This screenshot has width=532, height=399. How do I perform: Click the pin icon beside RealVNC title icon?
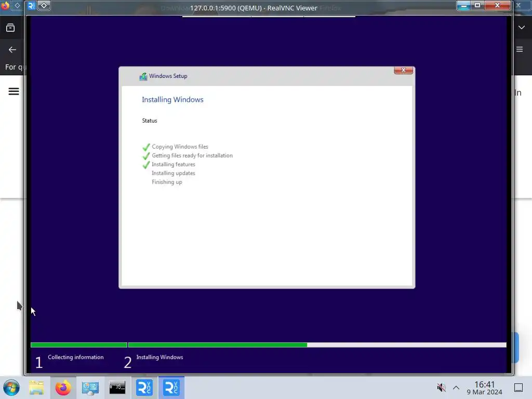click(x=44, y=5)
